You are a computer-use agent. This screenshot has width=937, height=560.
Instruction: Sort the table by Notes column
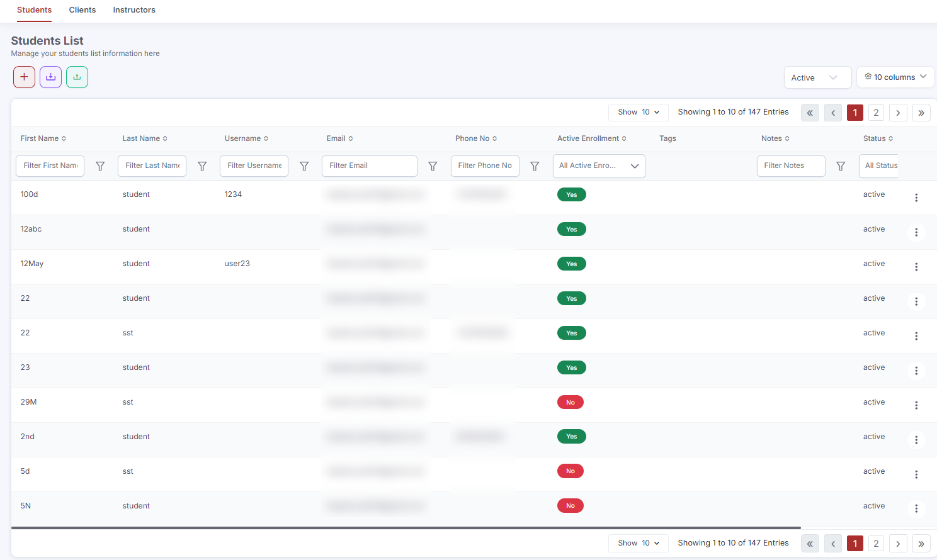(775, 138)
